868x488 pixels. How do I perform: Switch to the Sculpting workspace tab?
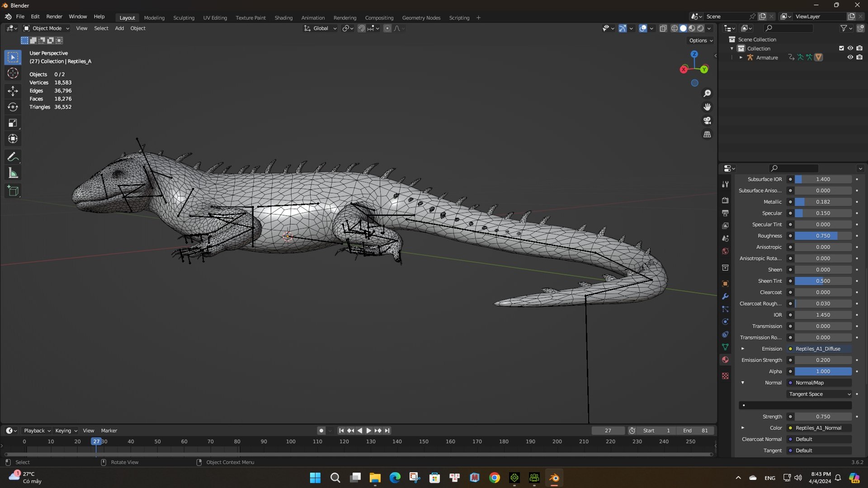[184, 18]
